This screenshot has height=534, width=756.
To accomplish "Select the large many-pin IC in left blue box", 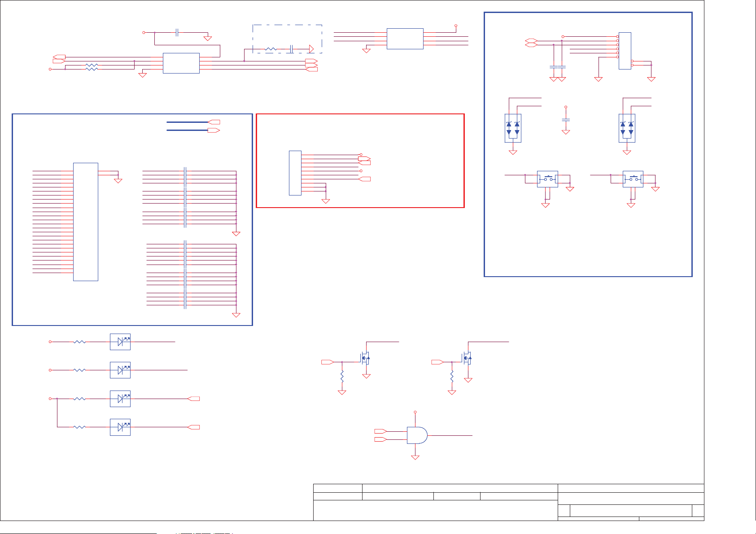I will (86, 222).
